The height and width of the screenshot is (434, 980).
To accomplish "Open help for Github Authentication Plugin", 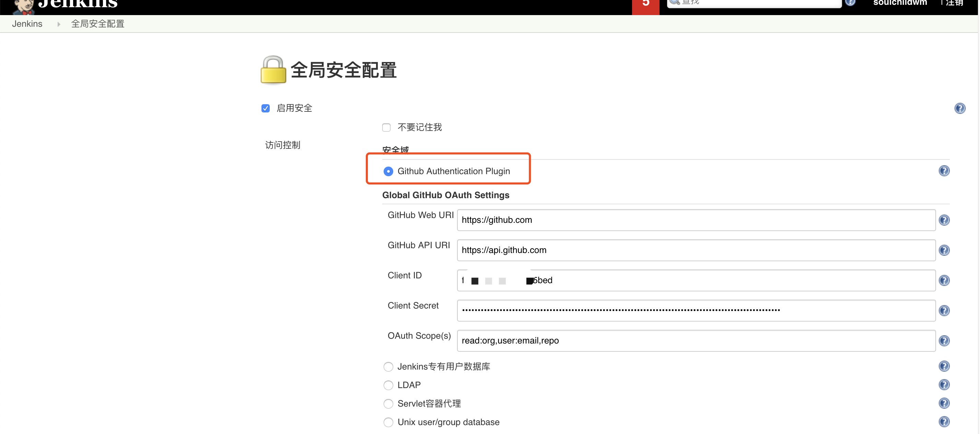I will pos(944,171).
